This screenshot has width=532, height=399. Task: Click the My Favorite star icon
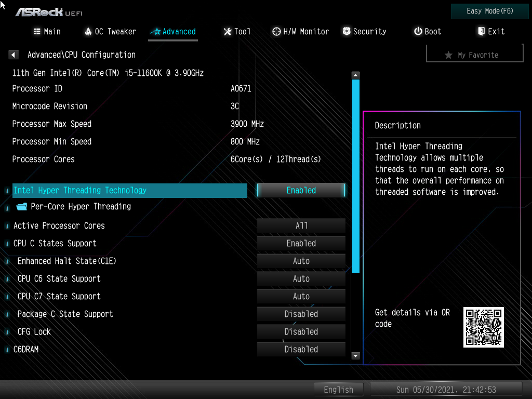point(448,55)
